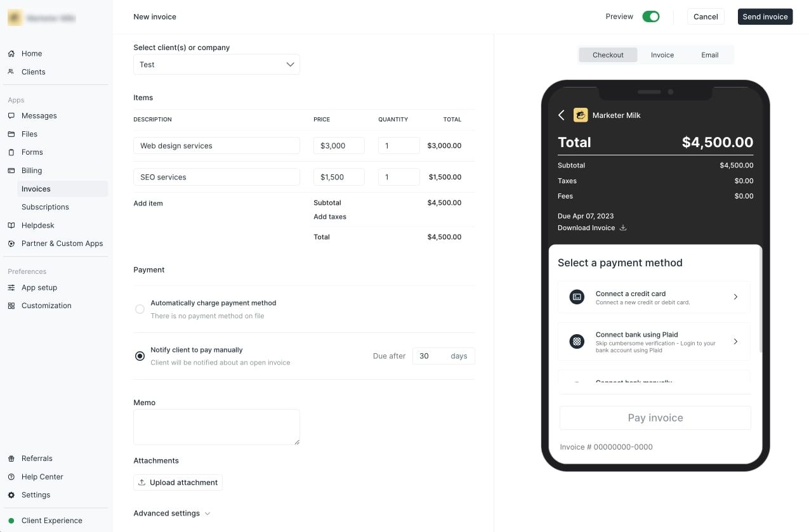Image resolution: width=809 pixels, height=532 pixels.
Task: Click Add taxes below the subtotal
Action: point(329,216)
